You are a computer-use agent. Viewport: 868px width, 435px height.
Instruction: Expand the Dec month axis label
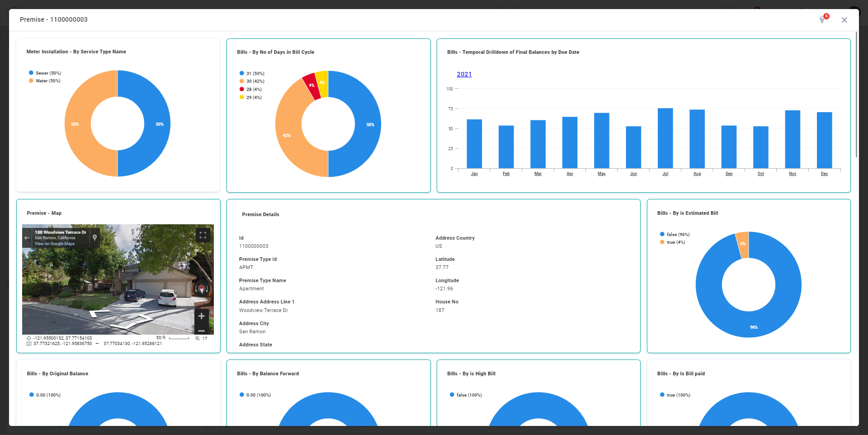click(x=824, y=174)
